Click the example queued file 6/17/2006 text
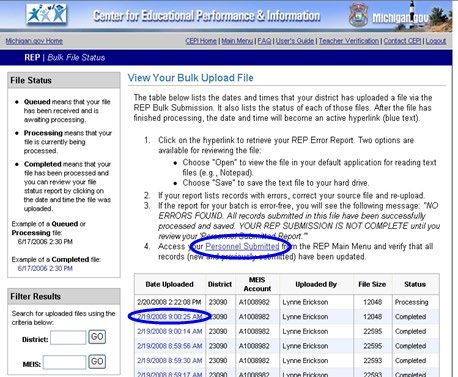 (x=45, y=242)
